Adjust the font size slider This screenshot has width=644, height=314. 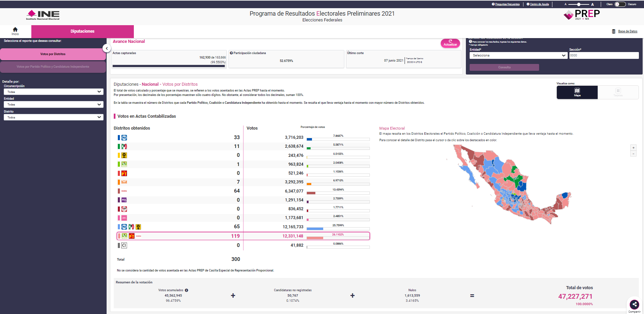578,4
